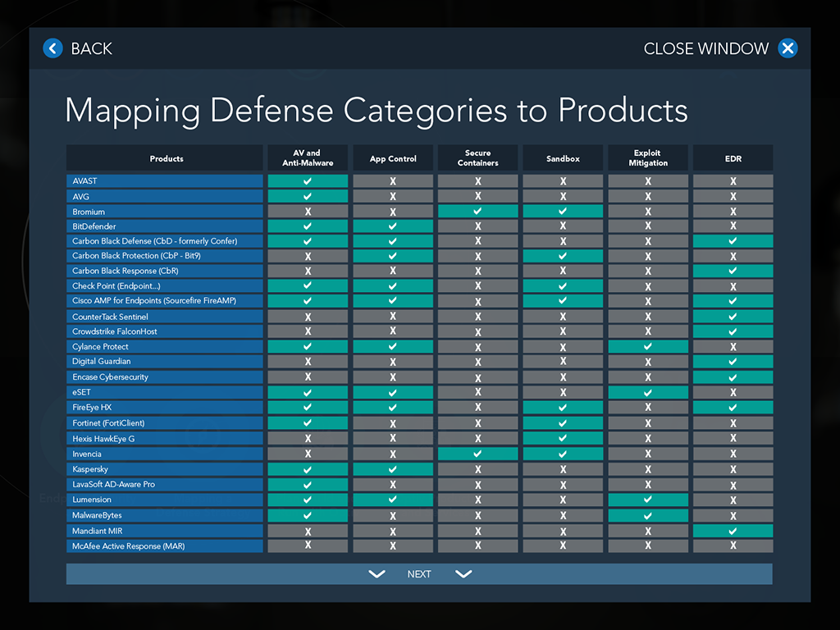This screenshot has height=630, width=840.
Task: Select the Bromium product row
Action: pos(164,212)
